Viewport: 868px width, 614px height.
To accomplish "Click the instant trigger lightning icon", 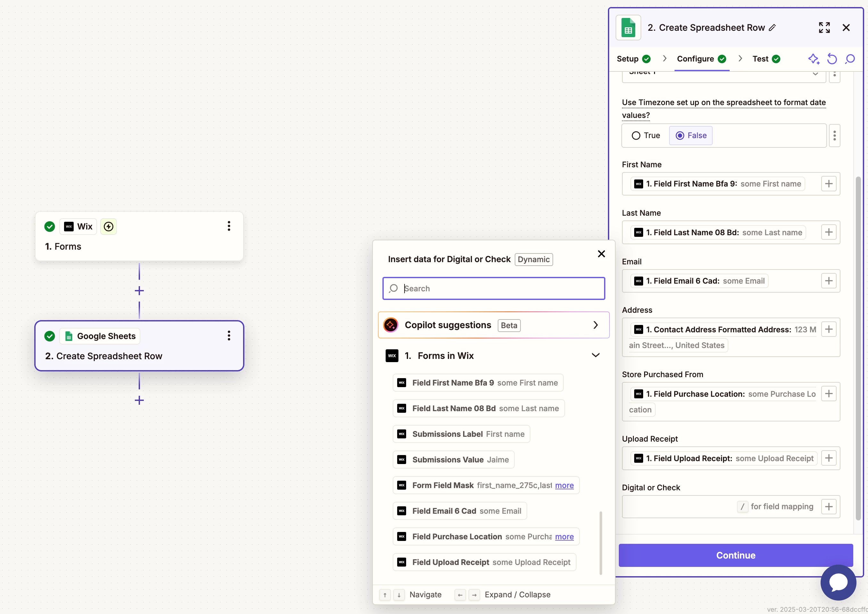I will coord(109,227).
